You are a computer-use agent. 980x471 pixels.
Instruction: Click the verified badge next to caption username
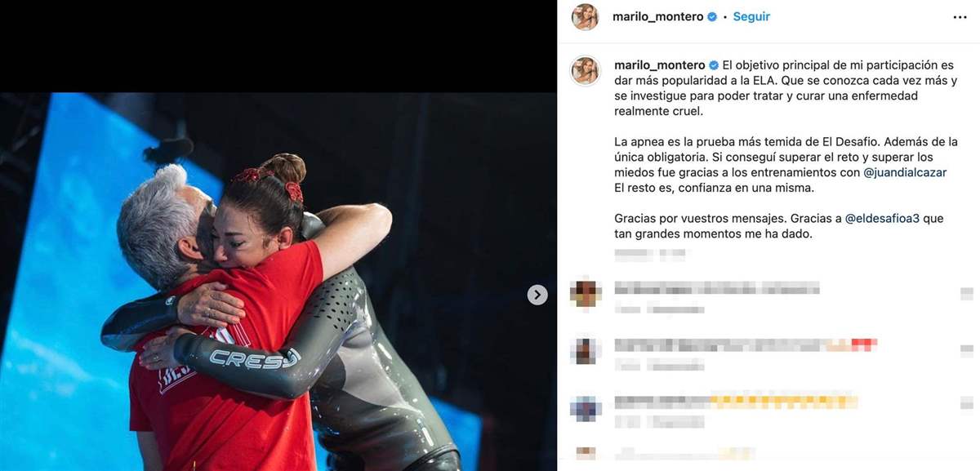[713, 65]
